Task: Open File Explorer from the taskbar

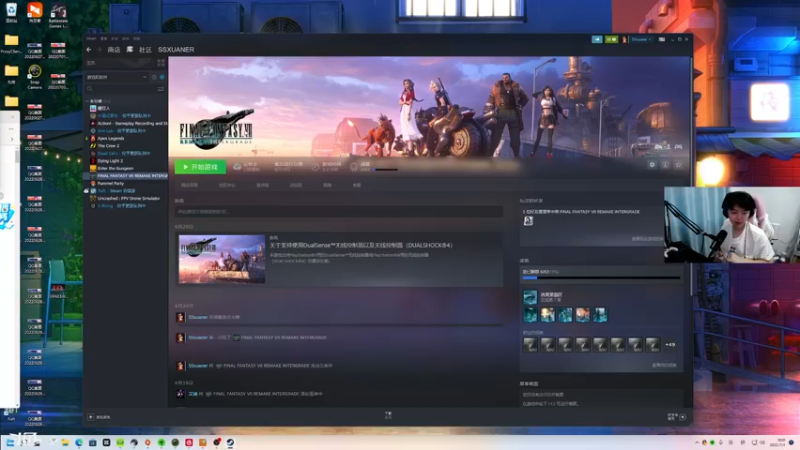Action: click(x=65, y=442)
